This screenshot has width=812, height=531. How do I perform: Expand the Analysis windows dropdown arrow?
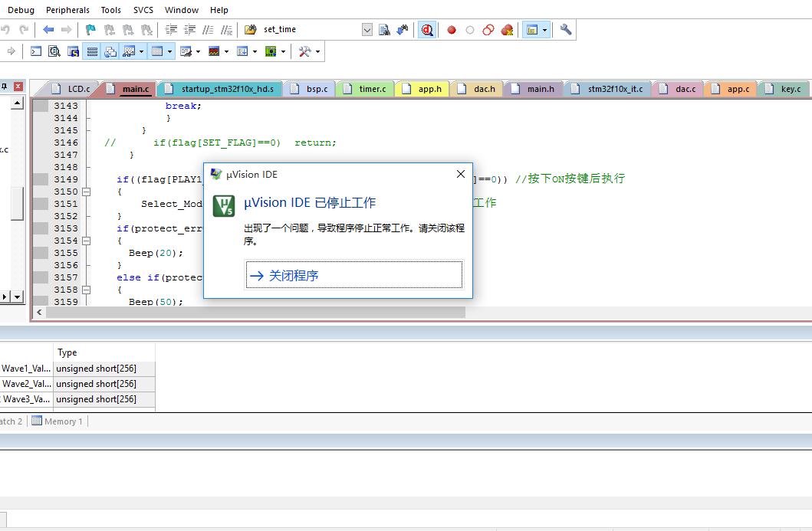click(x=226, y=51)
